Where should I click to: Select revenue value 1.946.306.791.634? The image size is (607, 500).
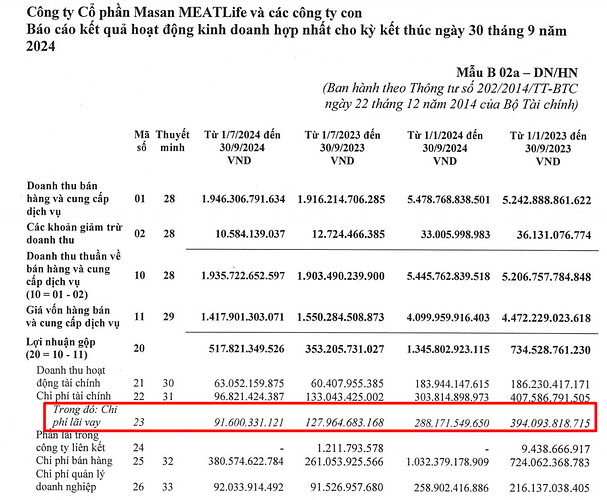pyautogui.click(x=243, y=199)
